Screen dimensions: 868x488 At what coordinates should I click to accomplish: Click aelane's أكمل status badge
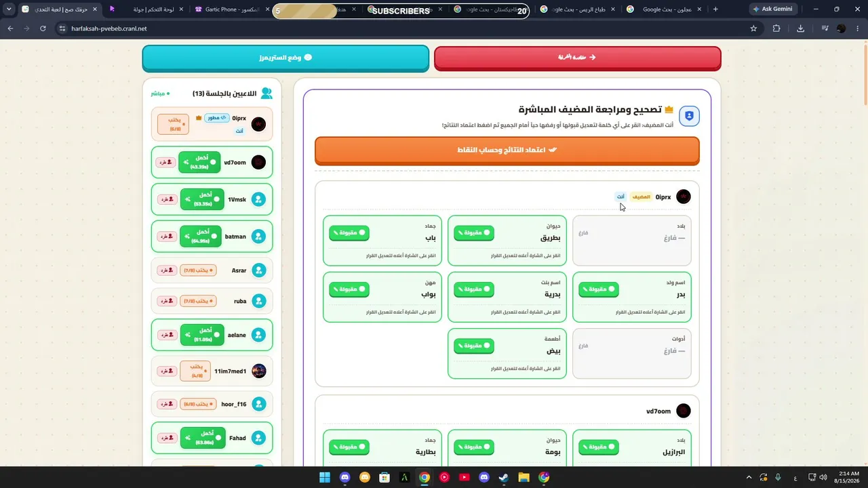tap(201, 335)
